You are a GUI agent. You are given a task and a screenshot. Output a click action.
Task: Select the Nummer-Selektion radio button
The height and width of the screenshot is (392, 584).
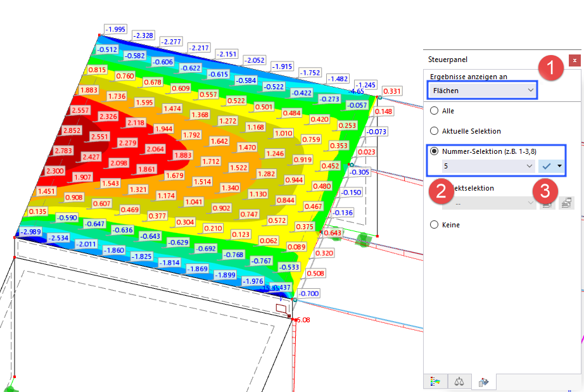434,151
